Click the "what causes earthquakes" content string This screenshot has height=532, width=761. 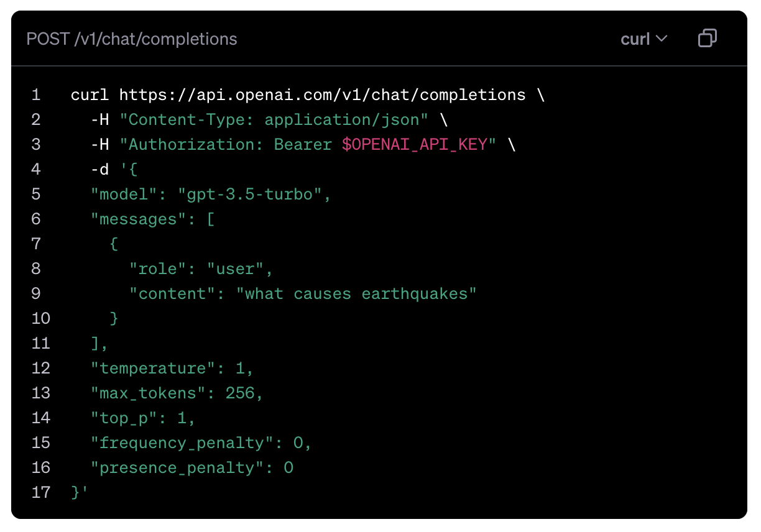tap(356, 294)
